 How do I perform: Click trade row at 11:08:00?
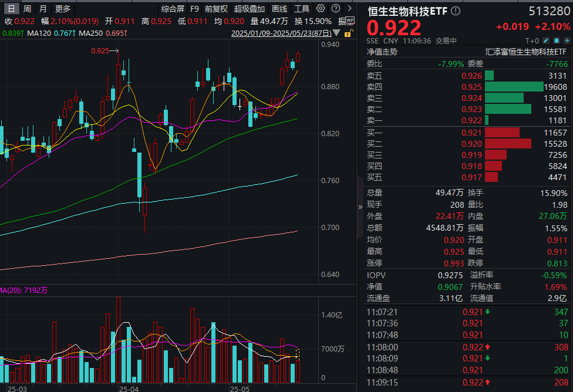point(468,347)
